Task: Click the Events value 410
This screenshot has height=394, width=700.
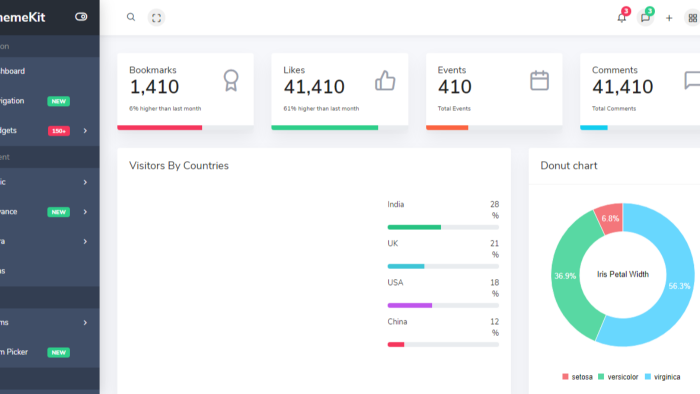Action: coord(454,87)
